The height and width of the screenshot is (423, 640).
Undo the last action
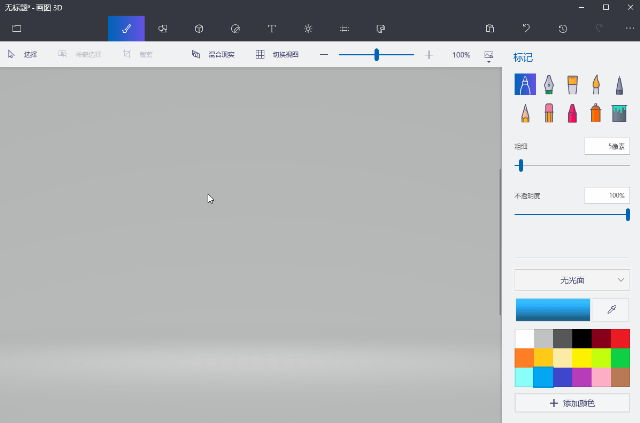526,29
